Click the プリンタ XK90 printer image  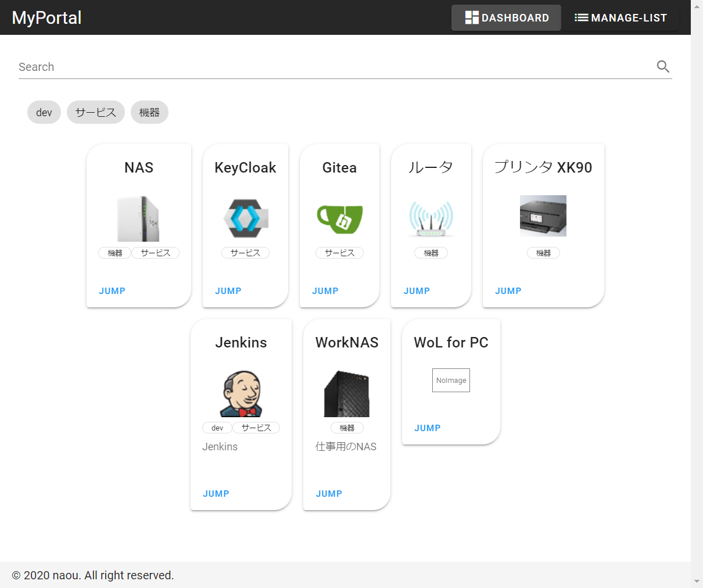click(x=543, y=216)
